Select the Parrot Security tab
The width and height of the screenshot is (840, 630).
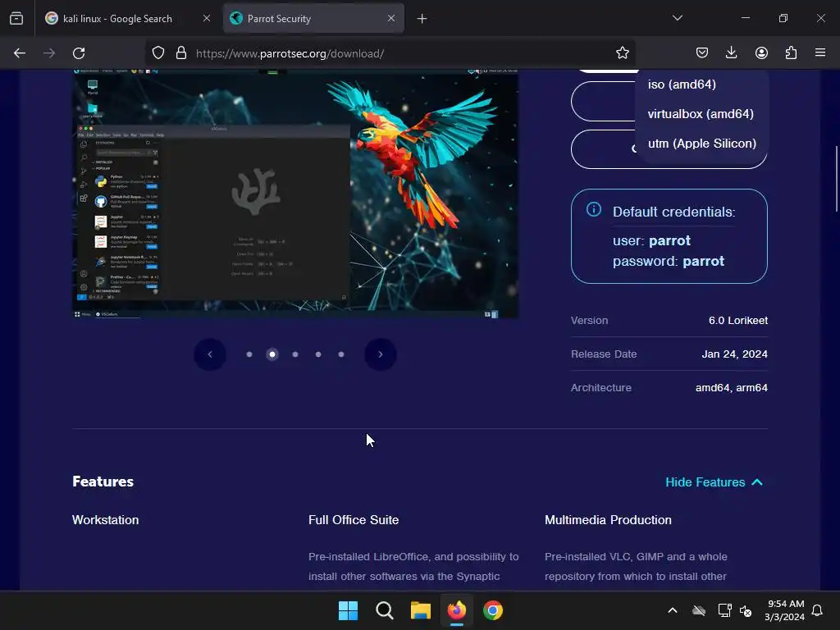point(313,19)
